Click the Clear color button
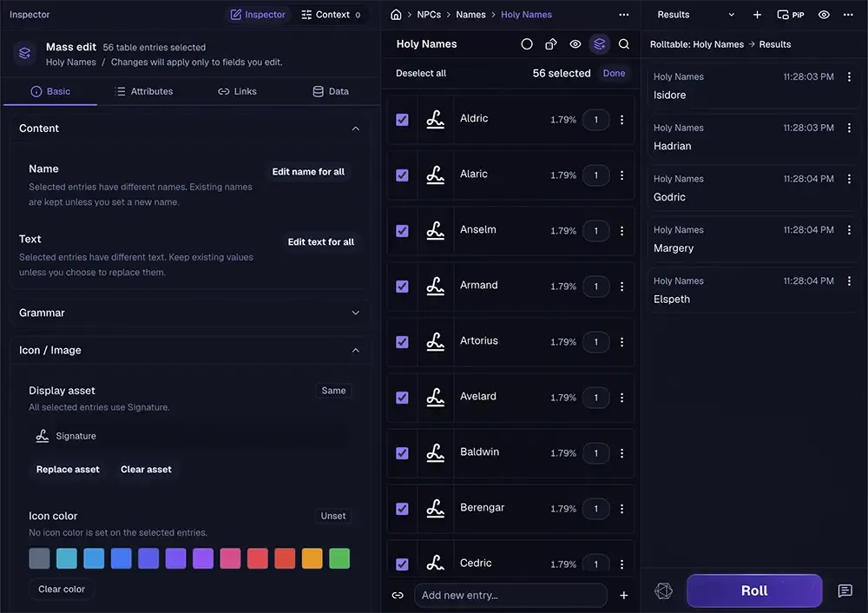The width and height of the screenshot is (868, 613). pos(62,590)
